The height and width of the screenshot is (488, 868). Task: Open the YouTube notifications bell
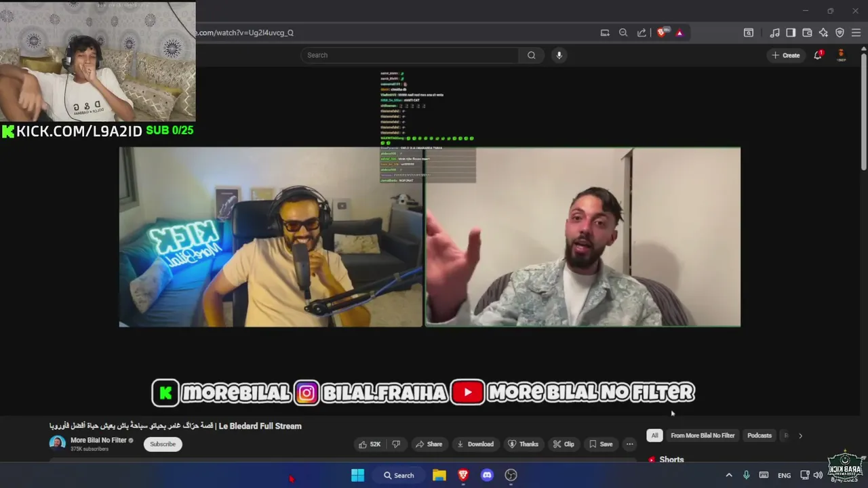(818, 55)
